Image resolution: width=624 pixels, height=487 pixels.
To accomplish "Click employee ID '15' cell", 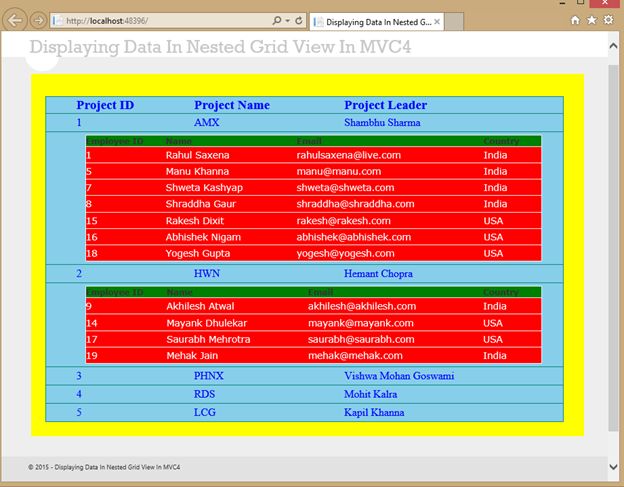I will (x=92, y=221).
